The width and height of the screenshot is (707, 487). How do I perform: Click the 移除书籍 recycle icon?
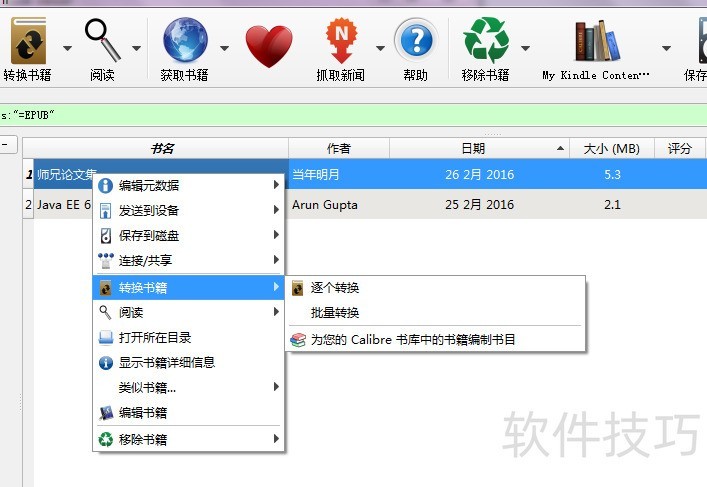tap(485, 43)
